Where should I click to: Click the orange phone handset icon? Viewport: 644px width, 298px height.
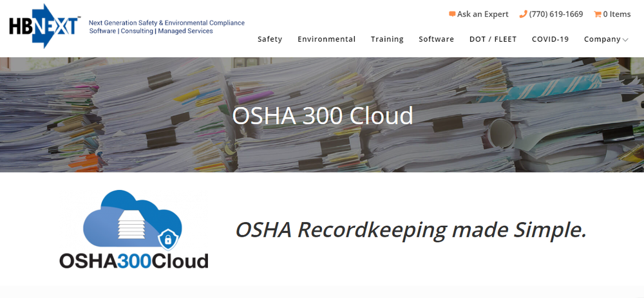[523, 14]
